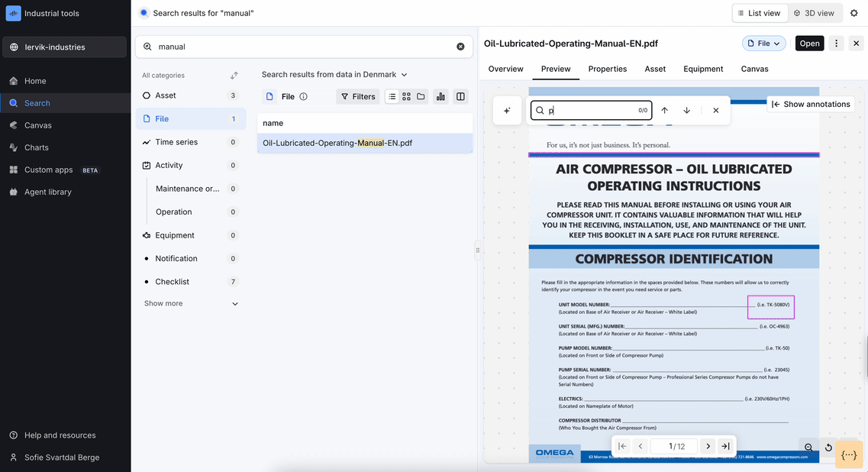
Task: Go to previous search match in PDF
Action: click(x=665, y=110)
